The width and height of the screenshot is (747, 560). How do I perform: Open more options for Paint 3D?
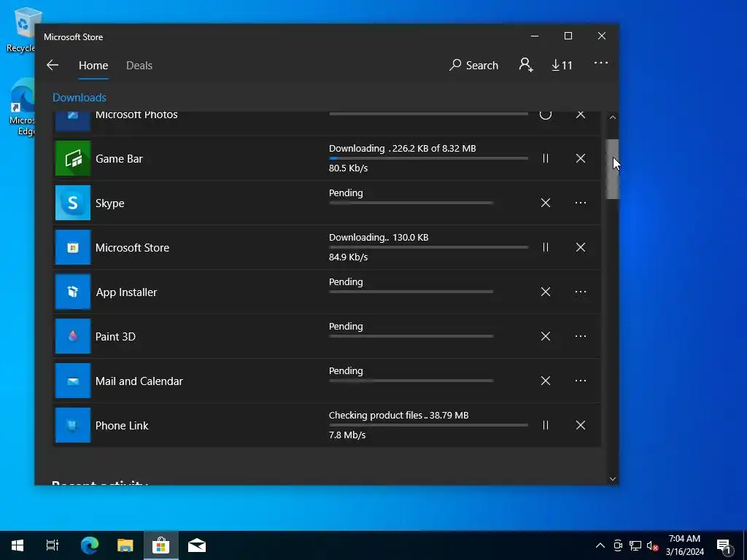[580, 336]
